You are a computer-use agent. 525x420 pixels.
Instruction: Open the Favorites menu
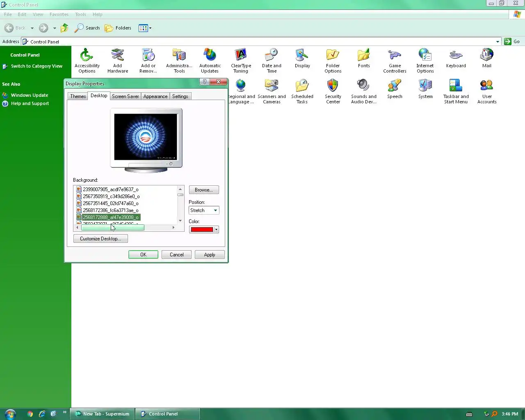[x=59, y=14]
